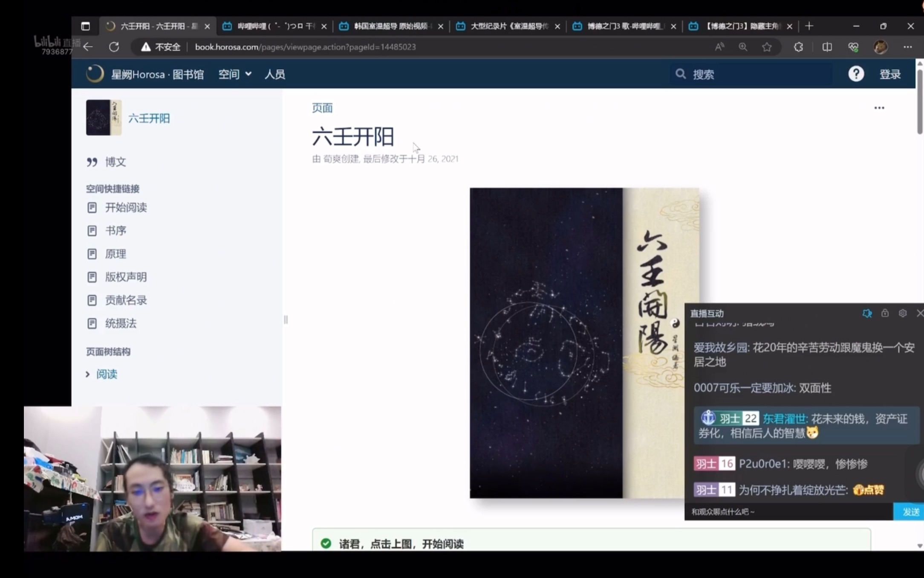Click page icon beside 书序
Image resolution: width=924 pixels, height=578 pixels.
[92, 231]
